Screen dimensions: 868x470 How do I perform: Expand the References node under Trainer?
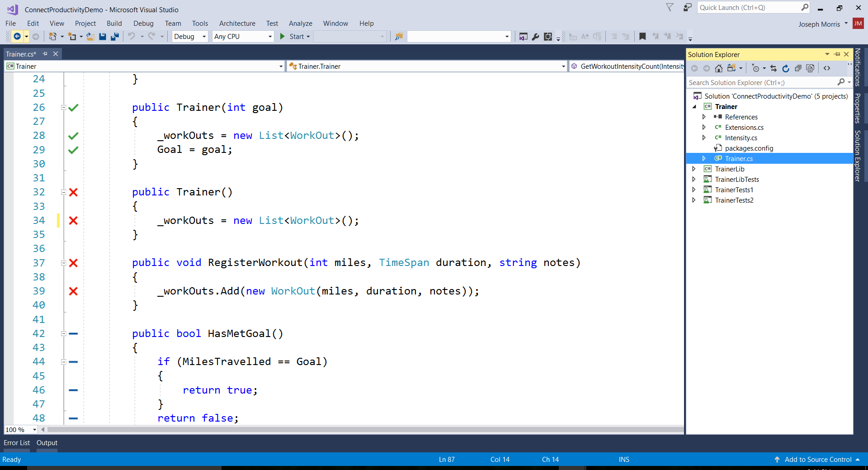point(704,117)
